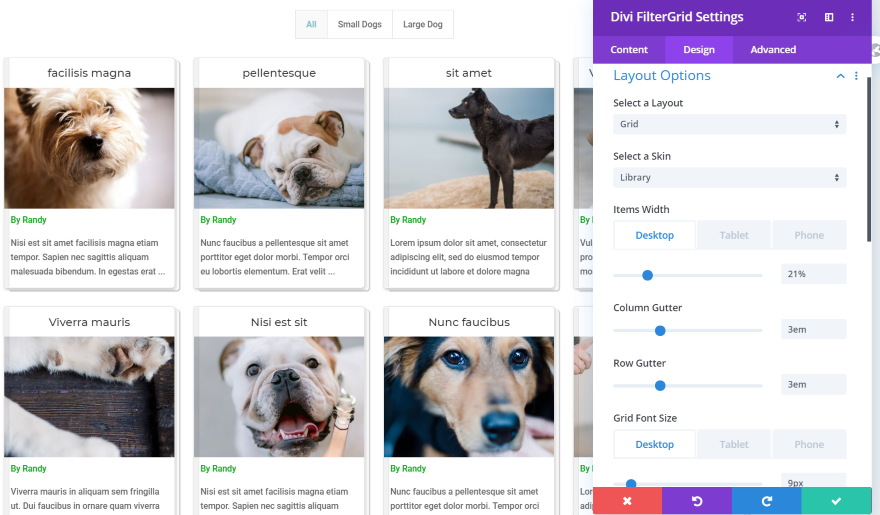Open the Select a Layout dropdown

(730, 124)
